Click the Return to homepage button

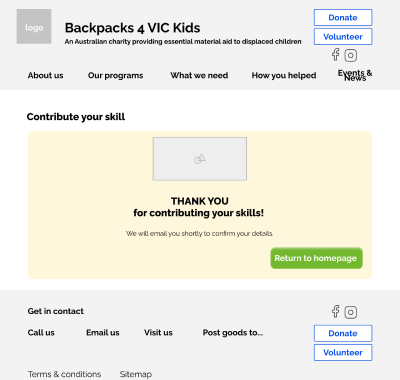coord(316,258)
